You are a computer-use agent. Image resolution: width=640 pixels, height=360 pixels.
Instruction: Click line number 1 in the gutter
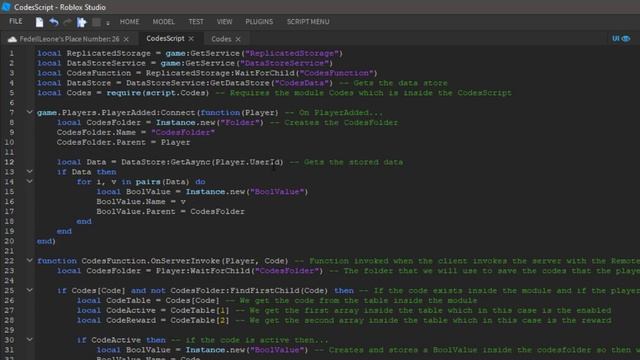tap(11, 53)
